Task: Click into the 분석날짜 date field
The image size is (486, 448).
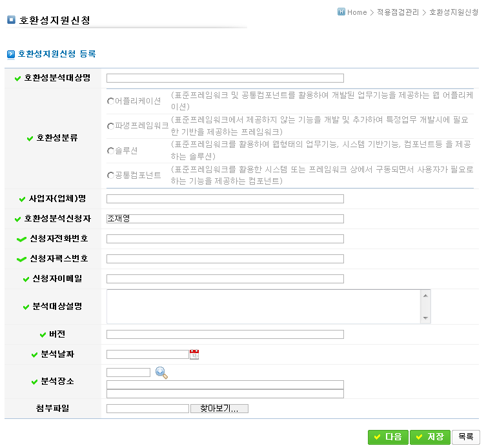Action: tap(147, 354)
